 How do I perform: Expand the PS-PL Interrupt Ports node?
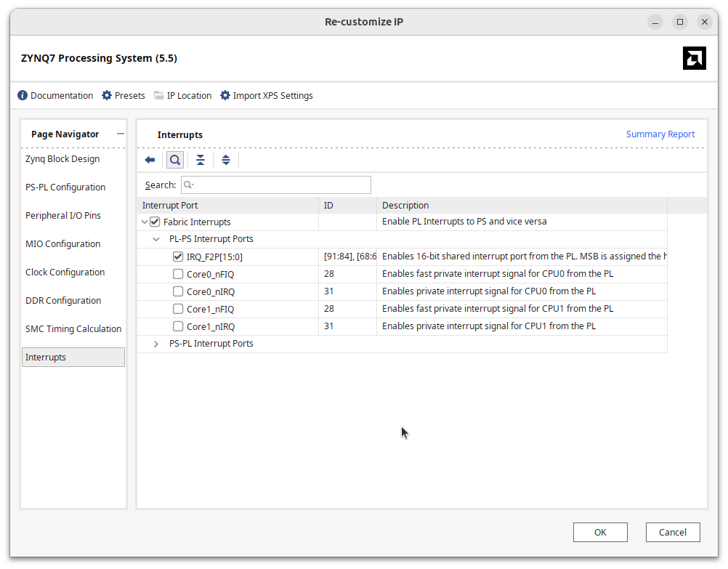pos(156,344)
